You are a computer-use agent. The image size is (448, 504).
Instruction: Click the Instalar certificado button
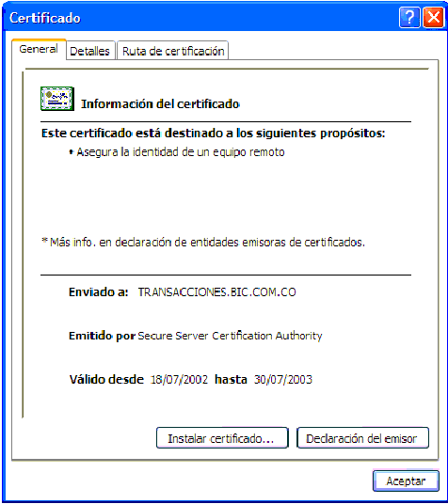pos(222,438)
